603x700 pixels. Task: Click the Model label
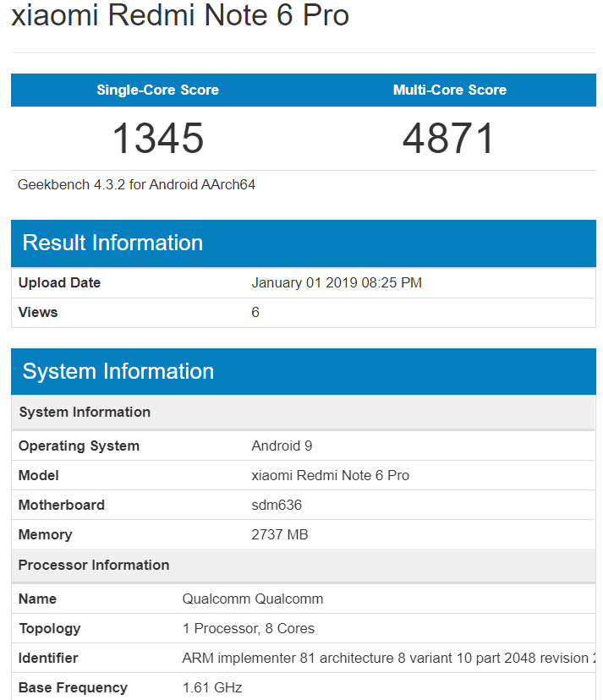coord(38,475)
